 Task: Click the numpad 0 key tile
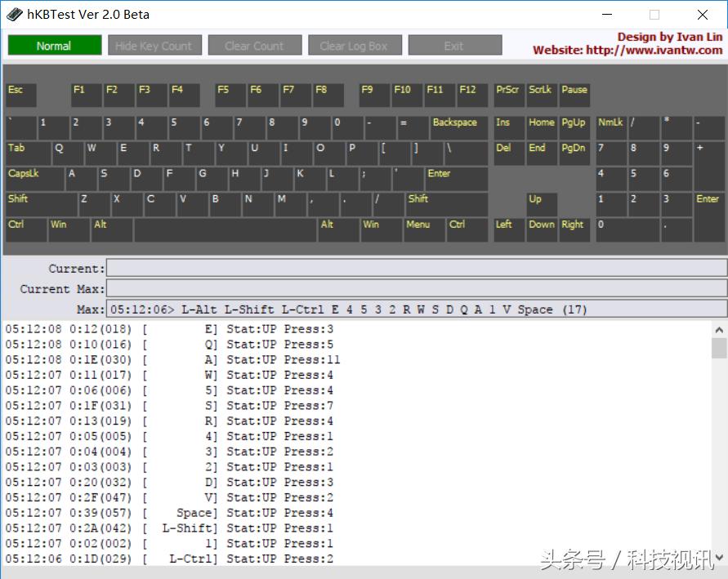[628, 230]
